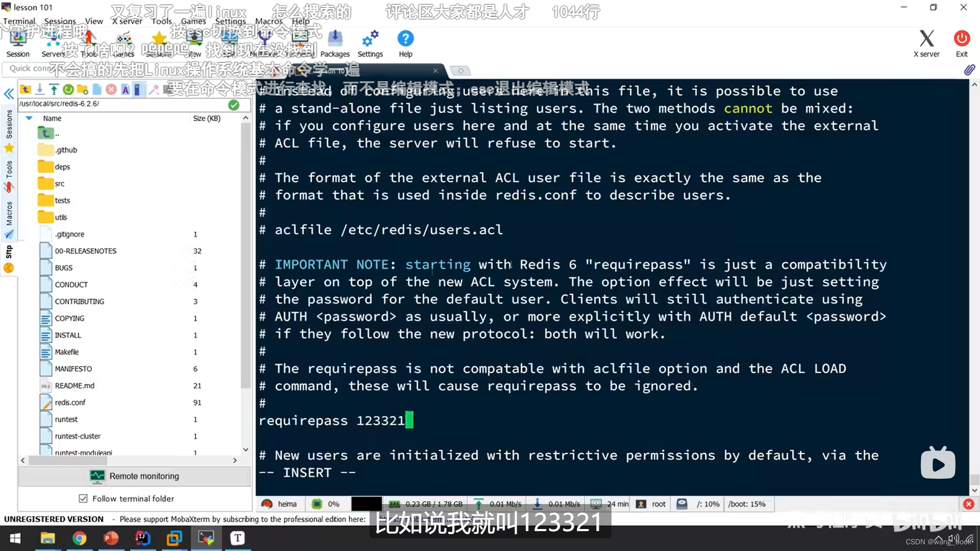Click the SFTP remote path input field

pyautogui.click(x=121, y=104)
